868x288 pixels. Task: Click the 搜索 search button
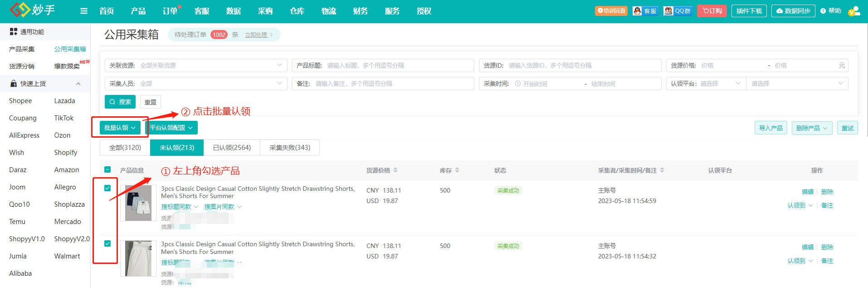click(120, 102)
